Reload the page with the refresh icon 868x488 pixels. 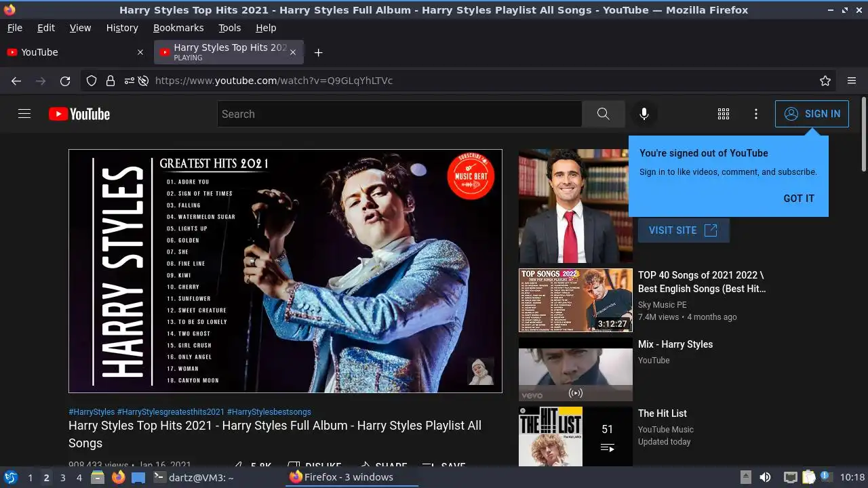tap(65, 81)
